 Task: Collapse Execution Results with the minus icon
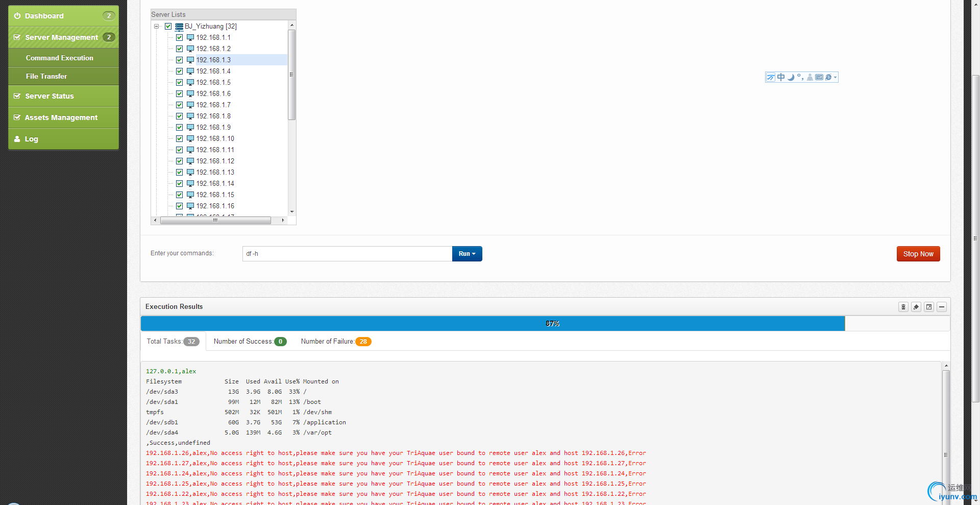tap(942, 307)
